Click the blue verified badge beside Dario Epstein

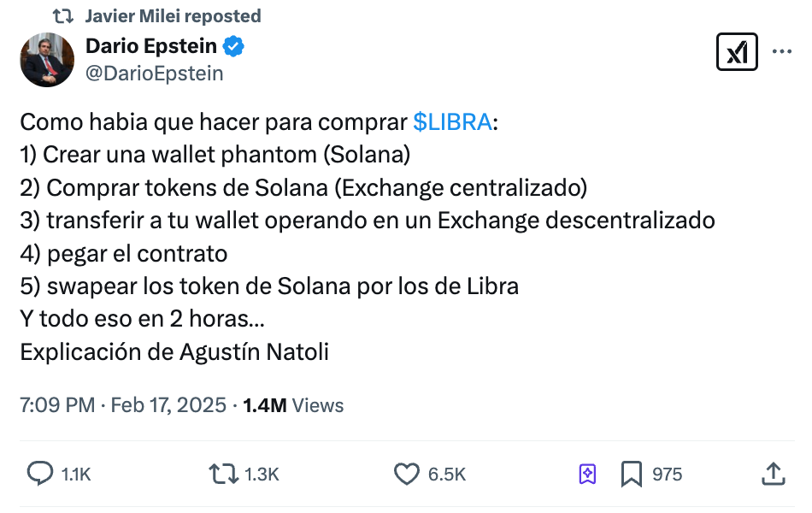(x=233, y=46)
